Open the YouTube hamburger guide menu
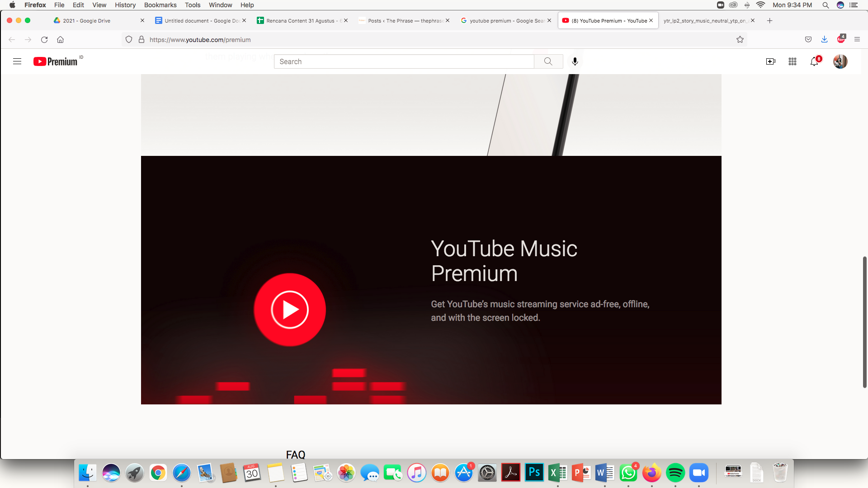 pos(17,61)
